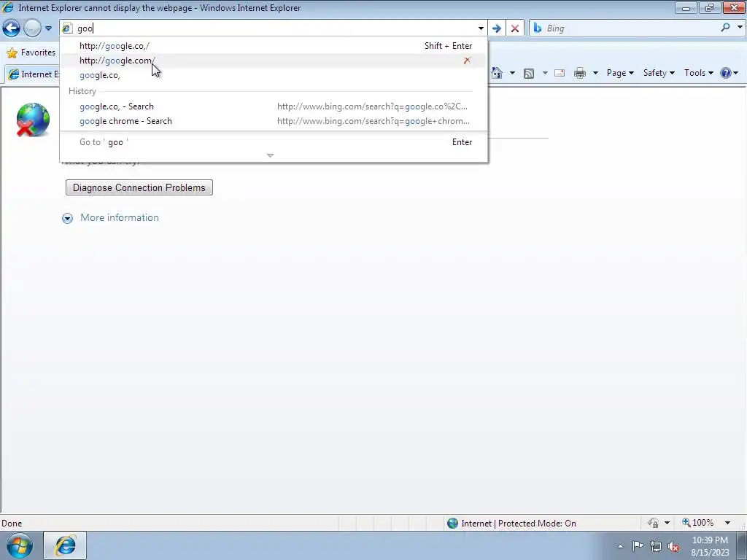Open the status bar privacy dropdown arrow
The image size is (747, 560).
[x=667, y=523]
